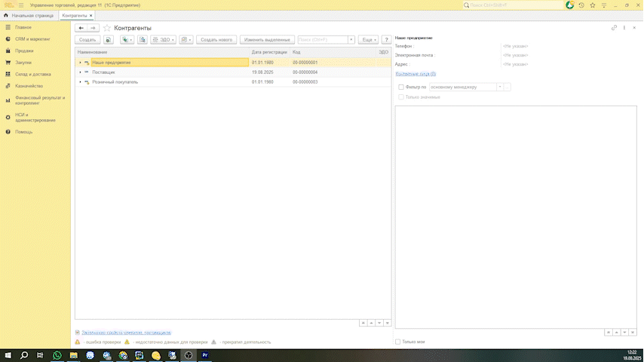Select the Розничный покупатель row name
This screenshot has height=362, width=644.
pyautogui.click(x=115, y=82)
